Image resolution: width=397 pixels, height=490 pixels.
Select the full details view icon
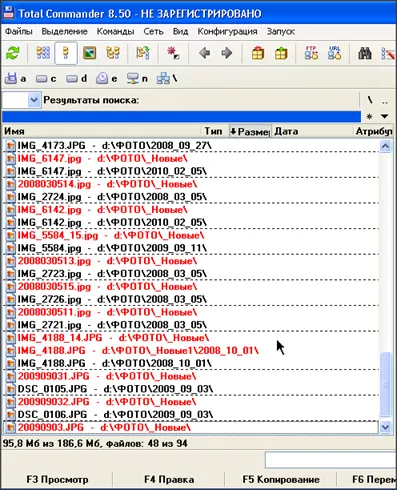tap(66, 53)
